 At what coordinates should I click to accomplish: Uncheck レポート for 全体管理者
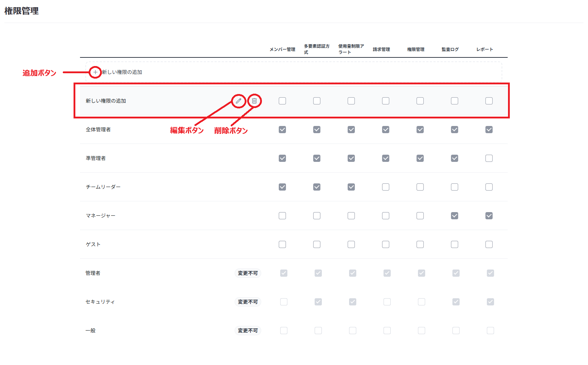[489, 130]
